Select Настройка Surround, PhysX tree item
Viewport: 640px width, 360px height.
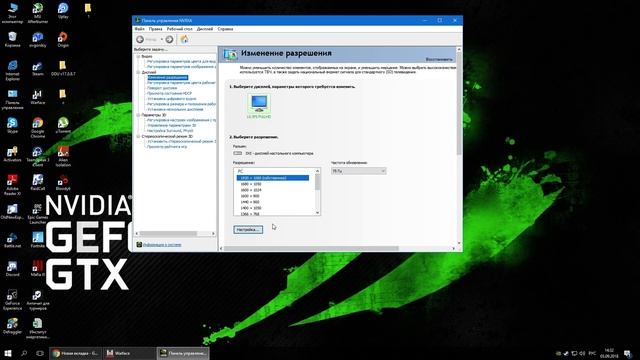[x=170, y=131]
